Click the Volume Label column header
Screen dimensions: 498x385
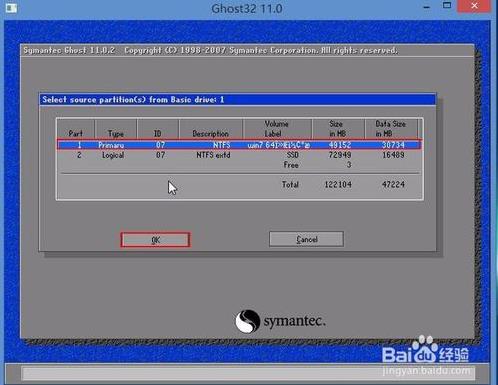pyautogui.click(x=277, y=128)
